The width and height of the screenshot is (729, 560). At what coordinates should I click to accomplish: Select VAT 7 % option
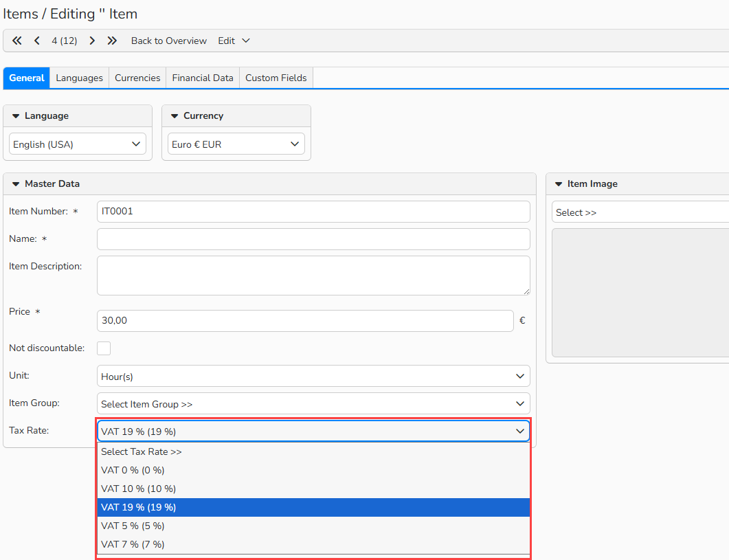pyautogui.click(x=313, y=545)
